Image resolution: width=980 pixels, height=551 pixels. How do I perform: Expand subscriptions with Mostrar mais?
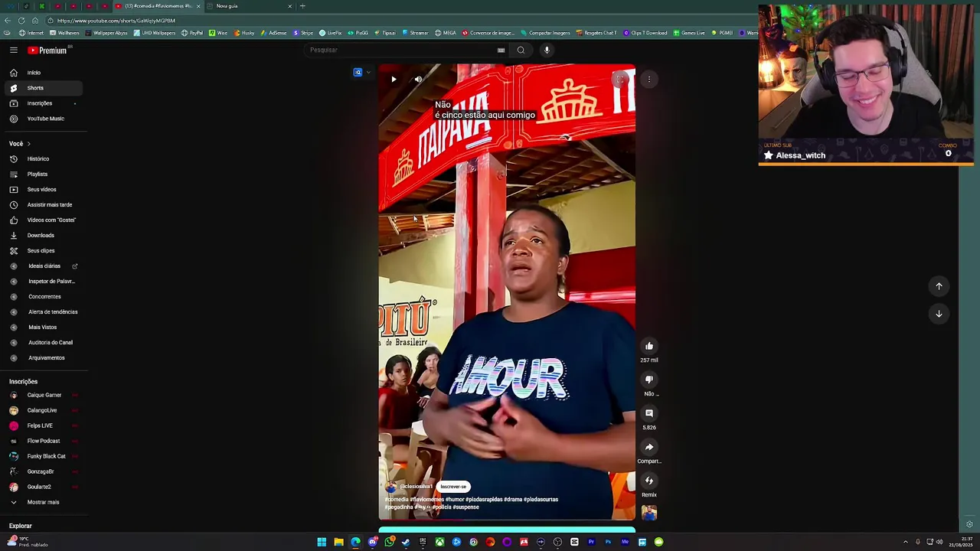[x=42, y=502]
